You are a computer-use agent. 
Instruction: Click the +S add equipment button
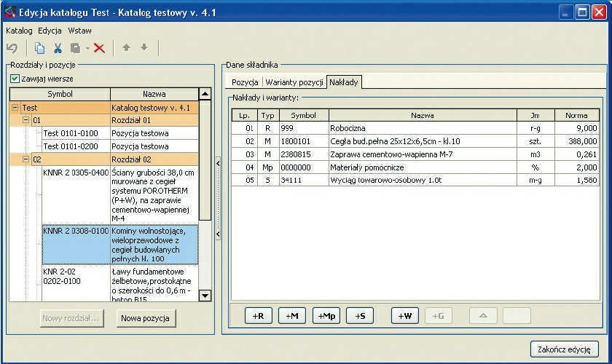360,316
